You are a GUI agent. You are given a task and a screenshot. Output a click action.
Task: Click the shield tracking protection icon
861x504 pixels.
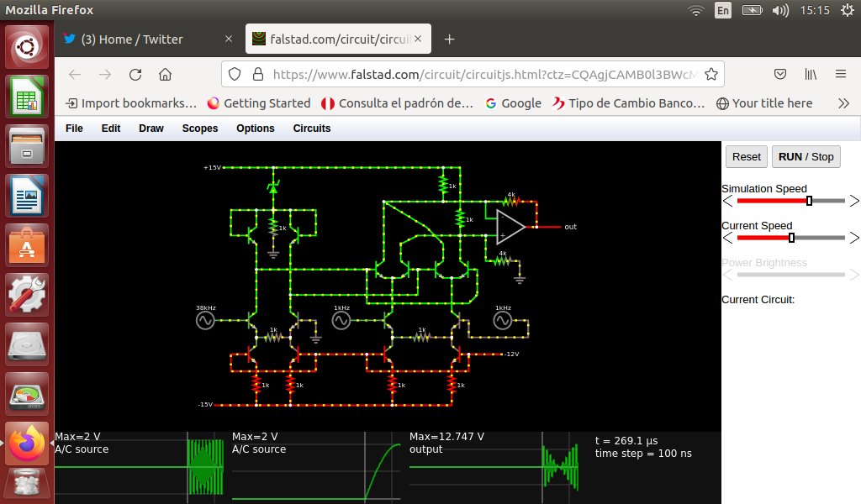tap(235, 75)
